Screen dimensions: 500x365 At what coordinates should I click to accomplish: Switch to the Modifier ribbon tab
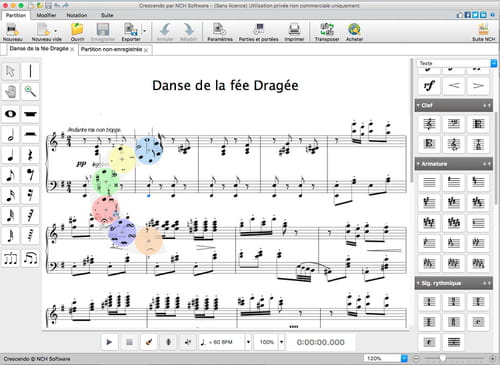(46, 15)
